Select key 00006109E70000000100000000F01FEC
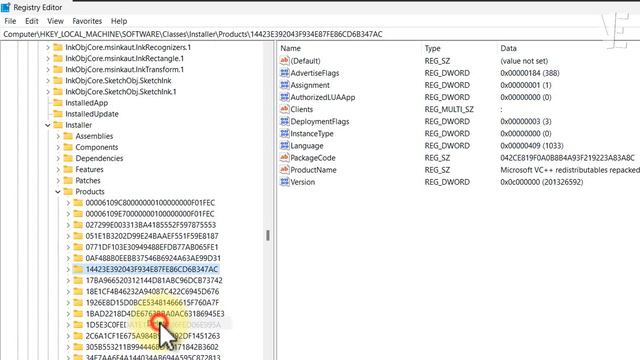 pos(150,214)
